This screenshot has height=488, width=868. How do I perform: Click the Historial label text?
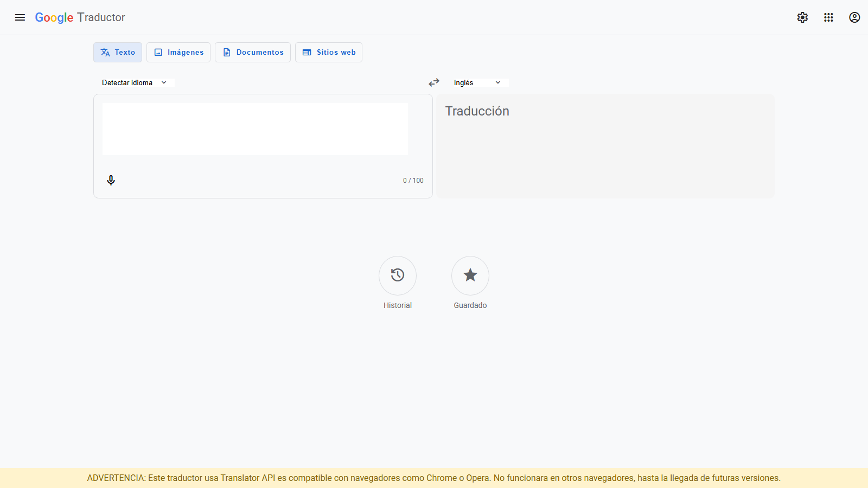pyautogui.click(x=397, y=305)
